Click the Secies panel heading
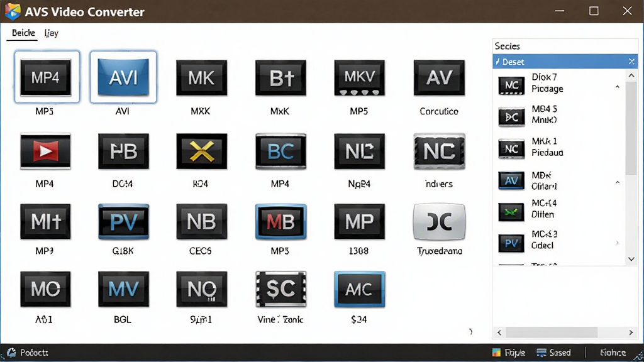Image resolution: width=644 pixels, height=362 pixels. tap(508, 46)
